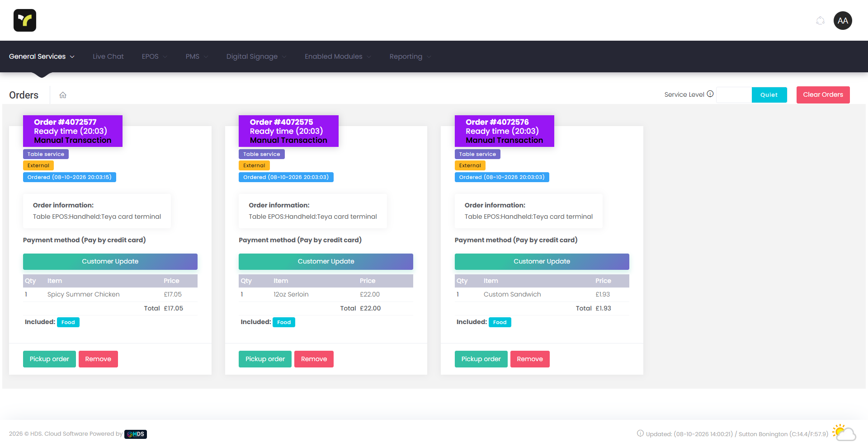This screenshot has width=868, height=447.
Task: Click the Order #4072576 purple header
Action: (505, 131)
